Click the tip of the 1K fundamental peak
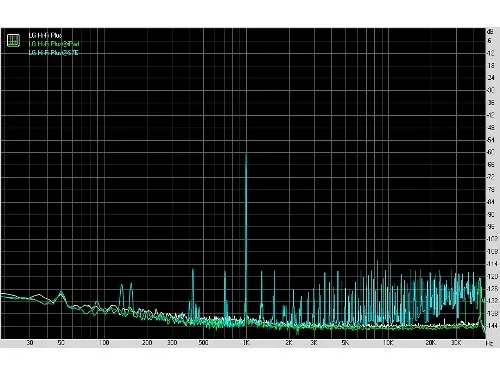This screenshot has width=500, height=375. 246,153
